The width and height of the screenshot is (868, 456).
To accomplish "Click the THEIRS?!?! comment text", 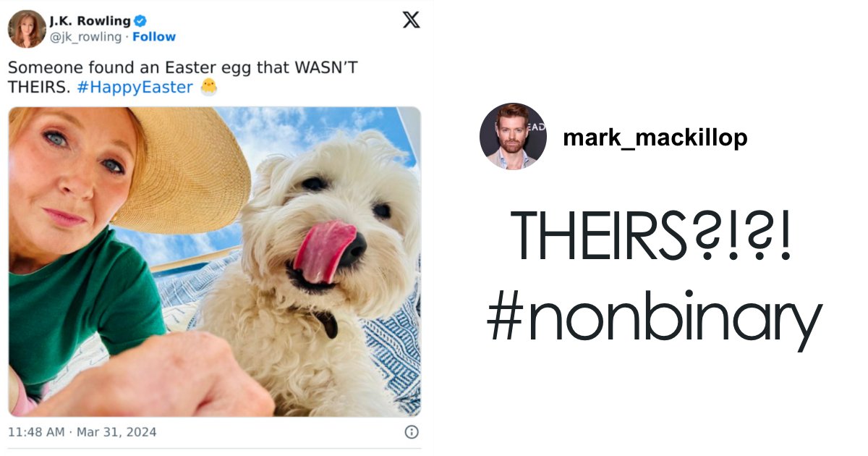I will [652, 239].
